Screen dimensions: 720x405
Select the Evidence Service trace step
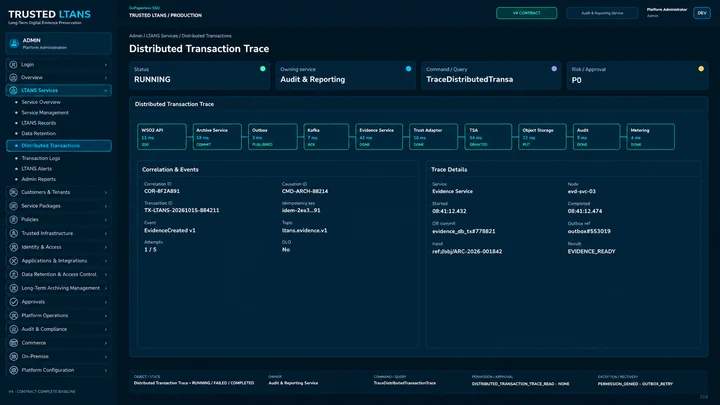[379, 137]
